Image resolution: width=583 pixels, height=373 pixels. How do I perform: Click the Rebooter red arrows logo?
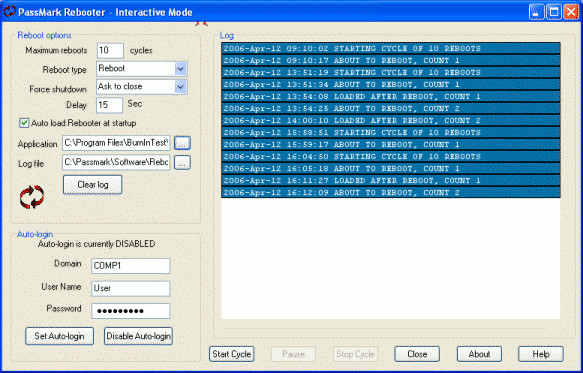tap(32, 197)
